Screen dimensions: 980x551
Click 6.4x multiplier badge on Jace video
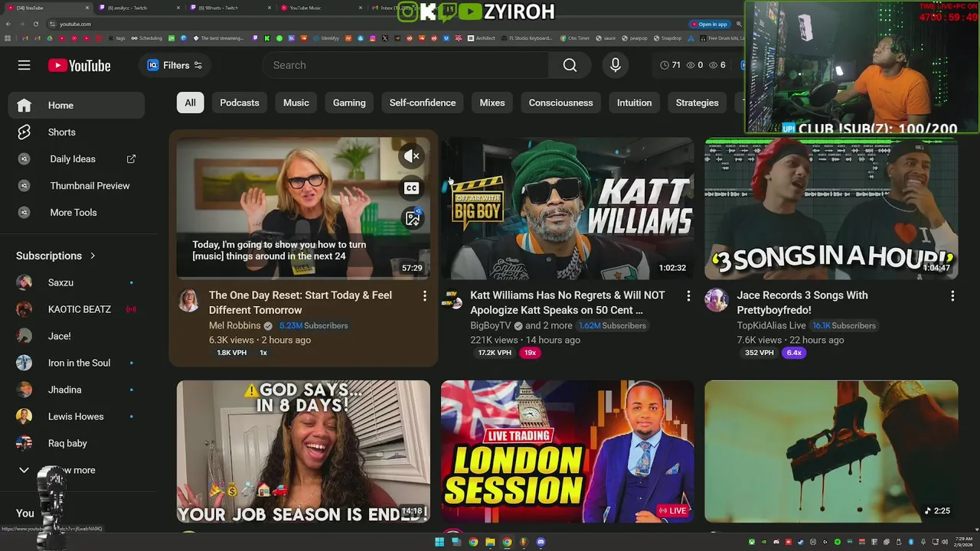[x=794, y=353]
